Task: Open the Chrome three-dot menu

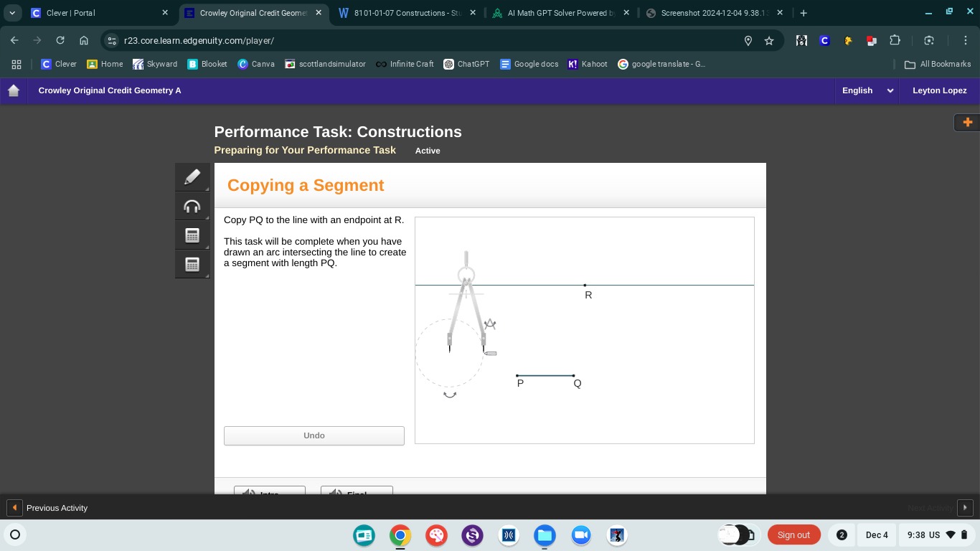Action: [966, 40]
